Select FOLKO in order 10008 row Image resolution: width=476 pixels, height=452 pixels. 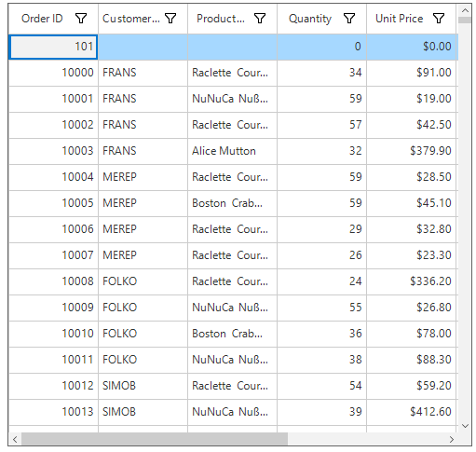coord(143,281)
